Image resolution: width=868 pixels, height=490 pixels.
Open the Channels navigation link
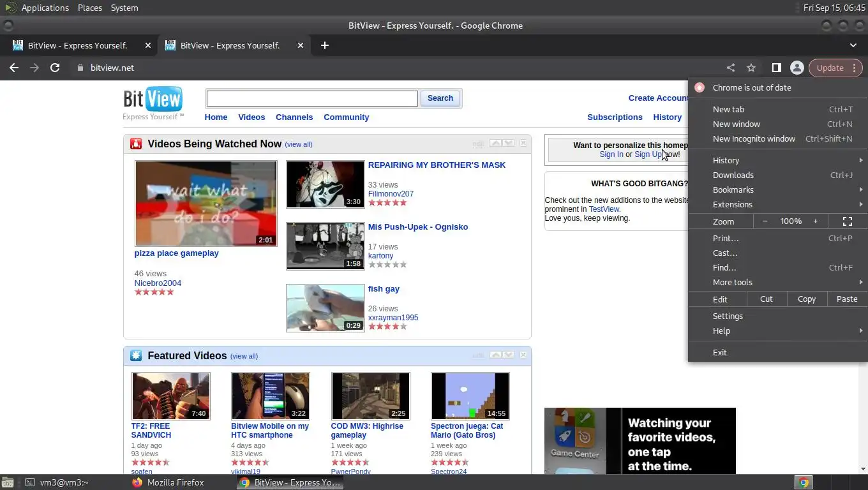294,117
